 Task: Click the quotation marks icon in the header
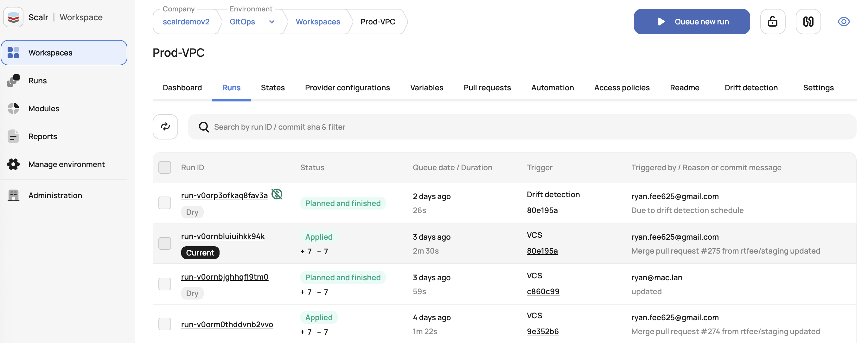point(808,21)
